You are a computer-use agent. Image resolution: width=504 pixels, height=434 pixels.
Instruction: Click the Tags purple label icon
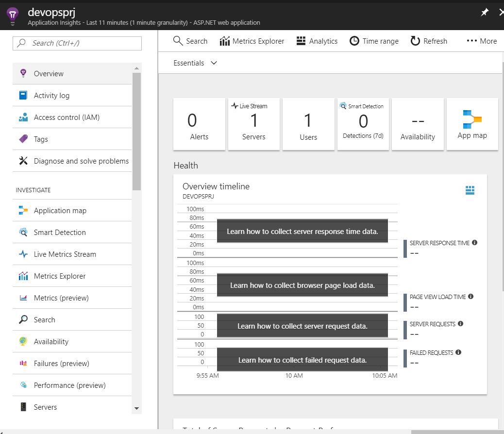pos(23,139)
